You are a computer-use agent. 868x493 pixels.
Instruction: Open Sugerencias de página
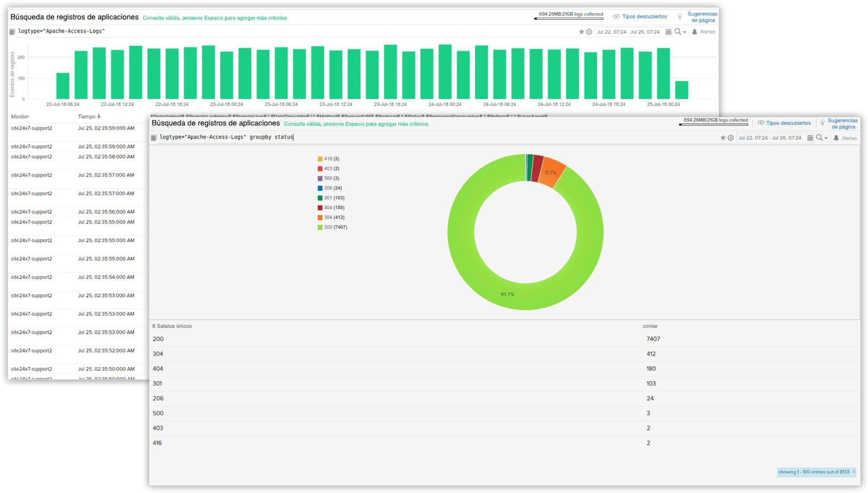tap(842, 123)
